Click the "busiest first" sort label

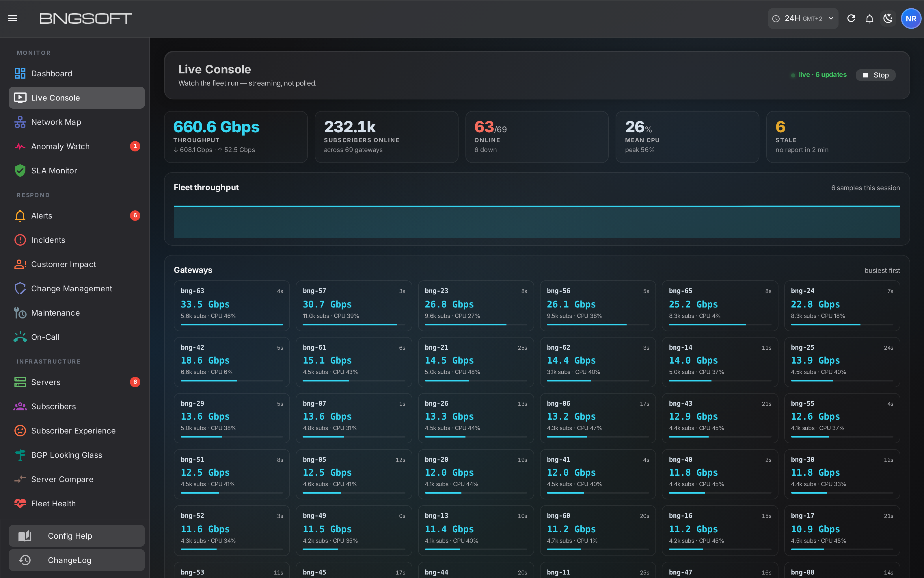[x=882, y=270]
